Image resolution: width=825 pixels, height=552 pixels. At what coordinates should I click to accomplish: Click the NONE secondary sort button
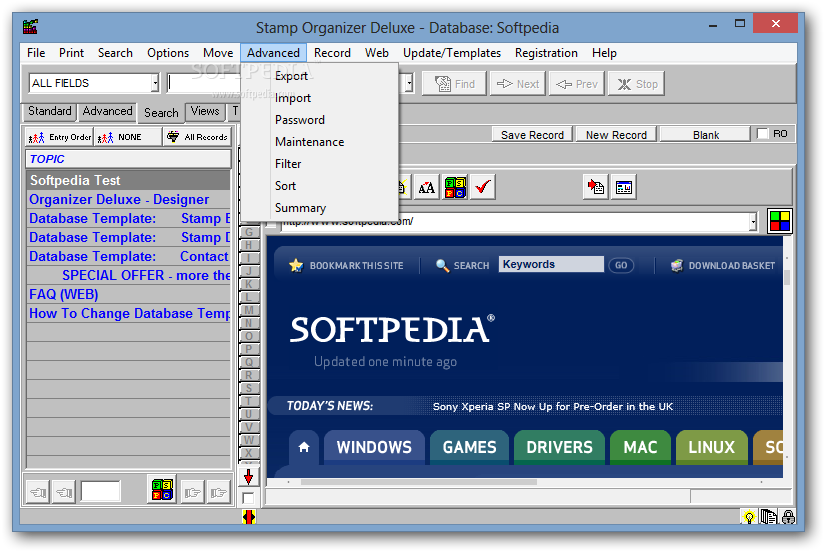[128, 137]
